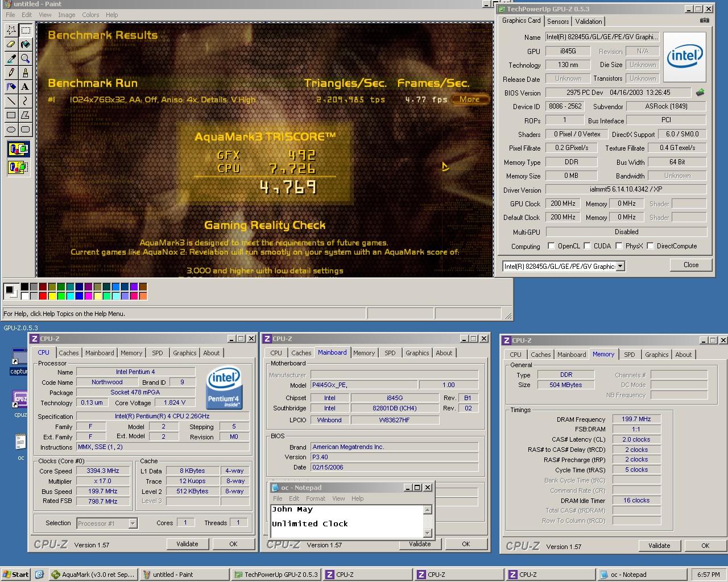
Task: Pick the white color swatch in Paint palette
Action: pyautogui.click(x=25, y=296)
